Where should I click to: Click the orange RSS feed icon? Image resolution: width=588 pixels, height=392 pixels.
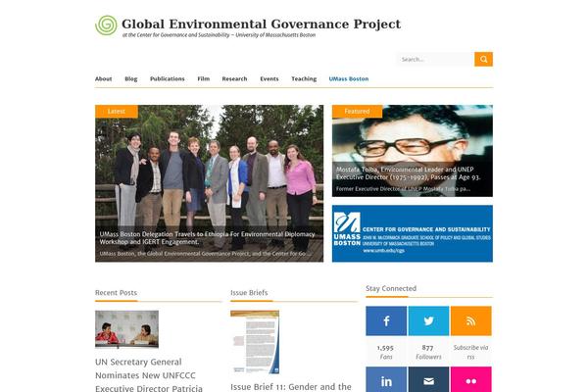(471, 320)
